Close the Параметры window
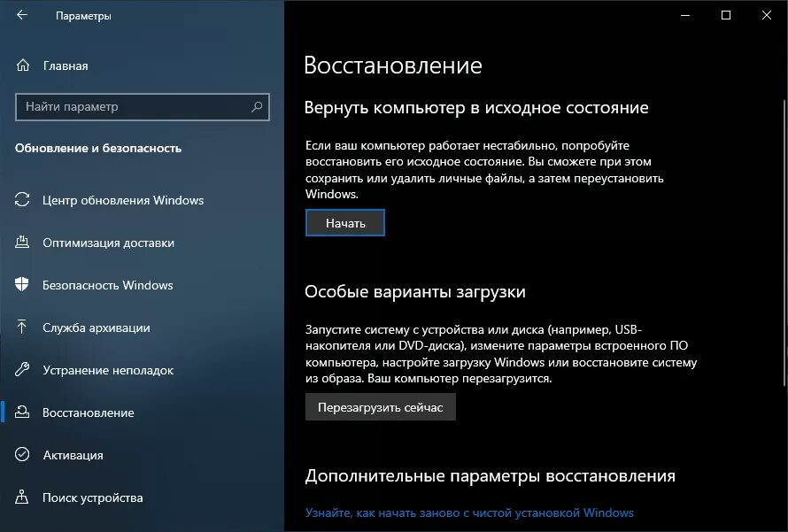788x532 pixels. pyautogui.click(x=767, y=16)
